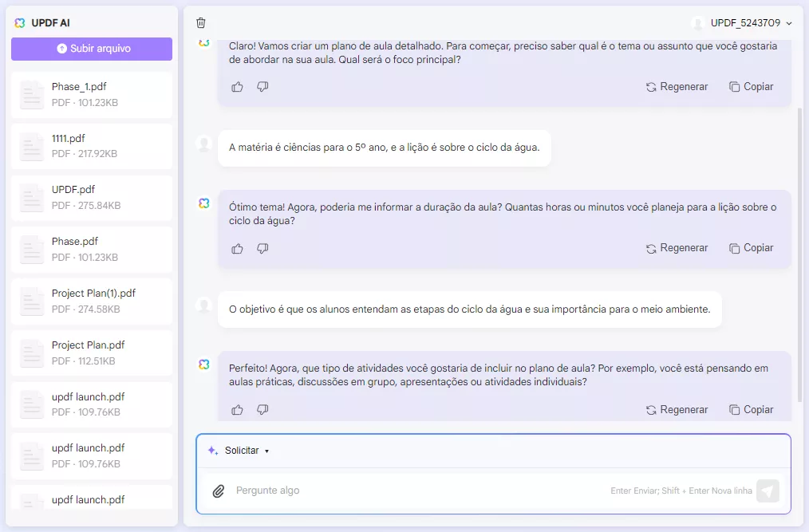Image resolution: width=809 pixels, height=532 pixels.
Task: Copy the water cycle duration response
Action: click(751, 248)
